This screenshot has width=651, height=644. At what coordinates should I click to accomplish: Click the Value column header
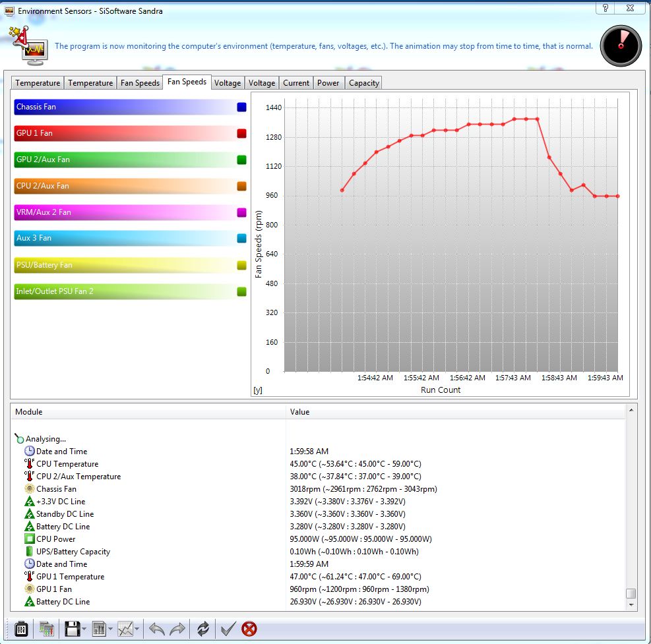(x=456, y=411)
